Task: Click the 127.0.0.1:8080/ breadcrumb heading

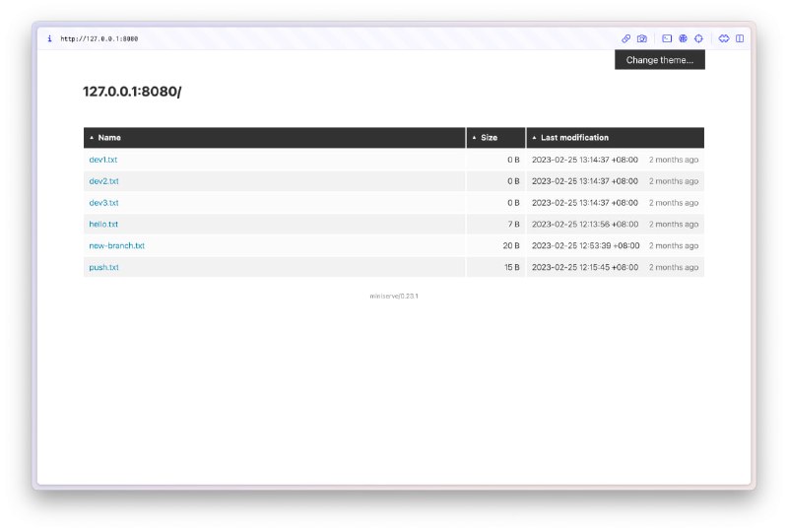Action: point(132,92)
